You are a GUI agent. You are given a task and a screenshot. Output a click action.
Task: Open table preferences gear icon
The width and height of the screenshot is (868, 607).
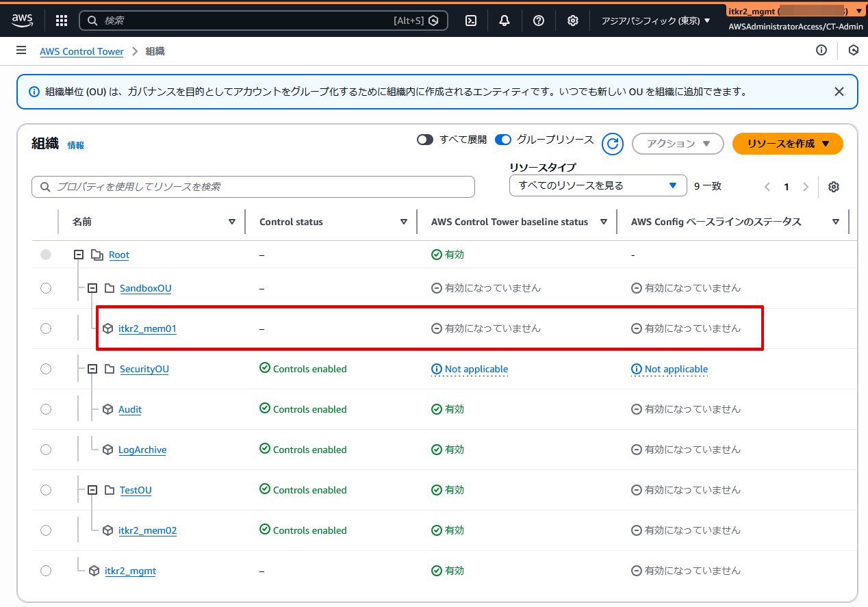[x=834, y=187]
